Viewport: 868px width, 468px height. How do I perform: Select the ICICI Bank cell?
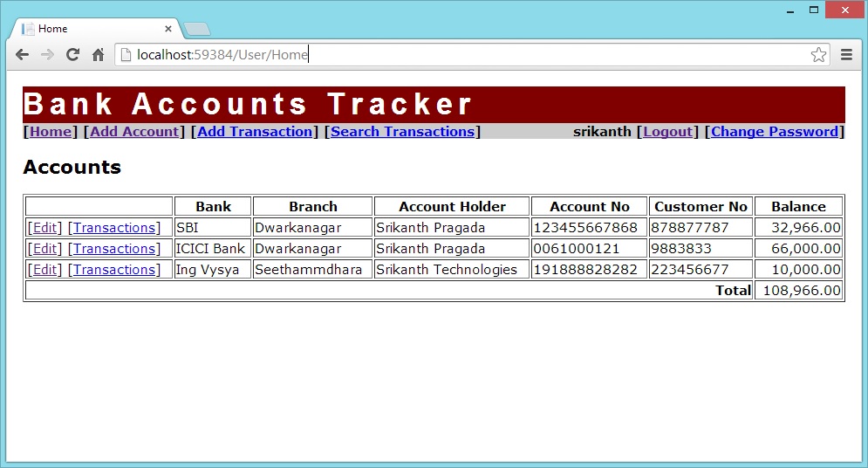tap(213, 249)
